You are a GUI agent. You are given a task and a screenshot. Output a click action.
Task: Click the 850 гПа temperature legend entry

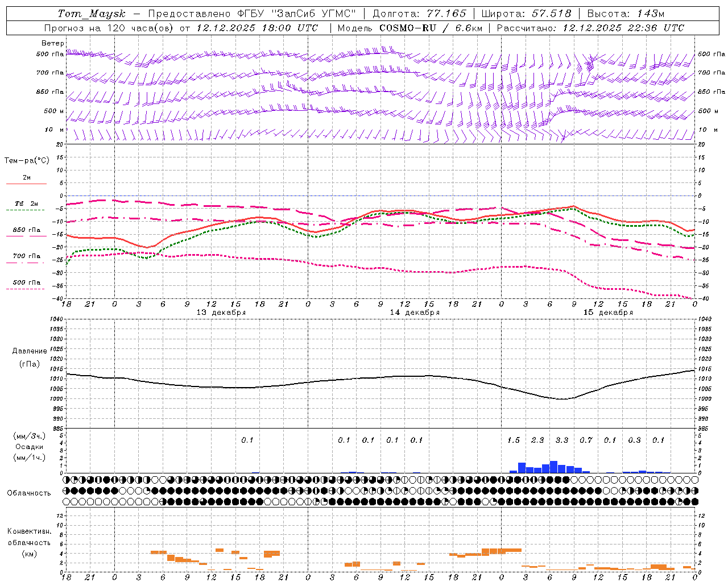tap(27, 230)
